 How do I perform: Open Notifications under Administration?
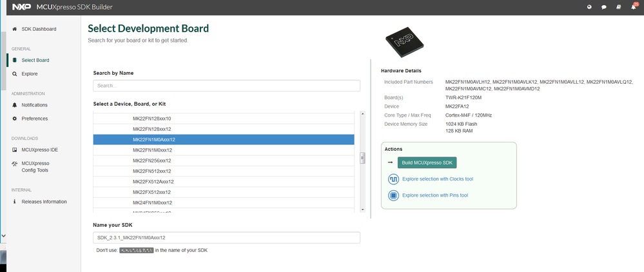(35, 105)
